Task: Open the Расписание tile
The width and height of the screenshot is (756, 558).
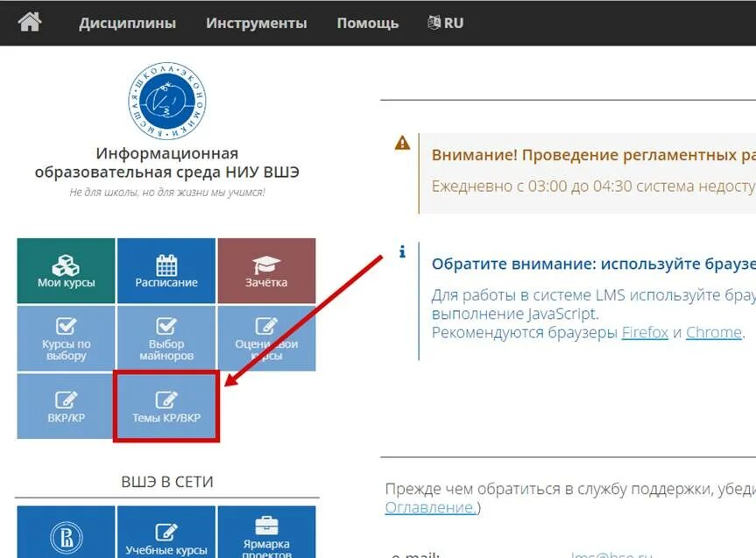Action: tap(166, 271)
